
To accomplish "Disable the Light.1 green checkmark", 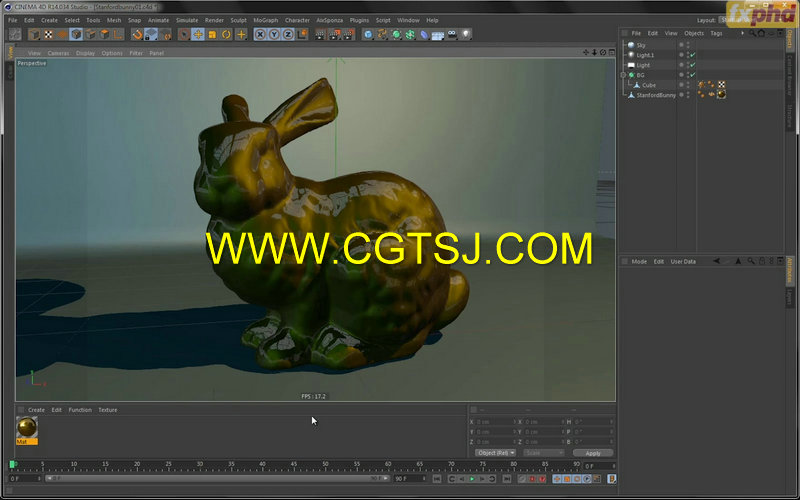I will [693, 55].
